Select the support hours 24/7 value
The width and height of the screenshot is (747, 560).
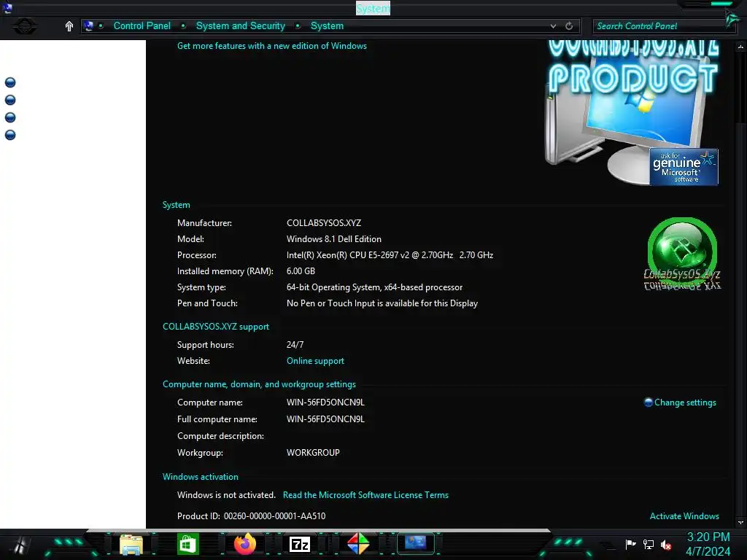(295, 345)
